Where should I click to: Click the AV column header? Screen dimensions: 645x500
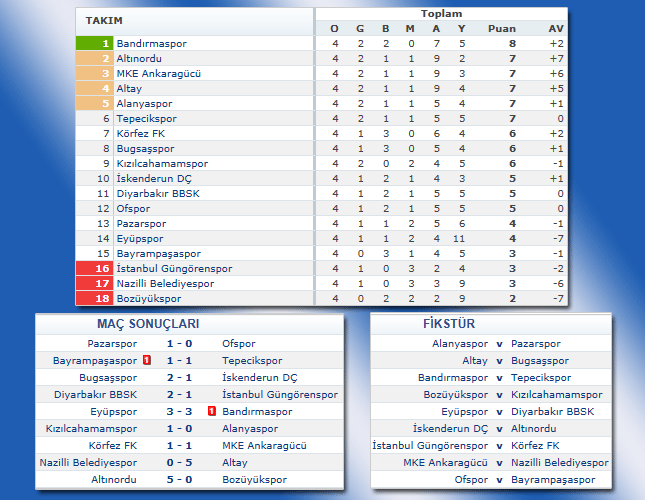[556, 28]
